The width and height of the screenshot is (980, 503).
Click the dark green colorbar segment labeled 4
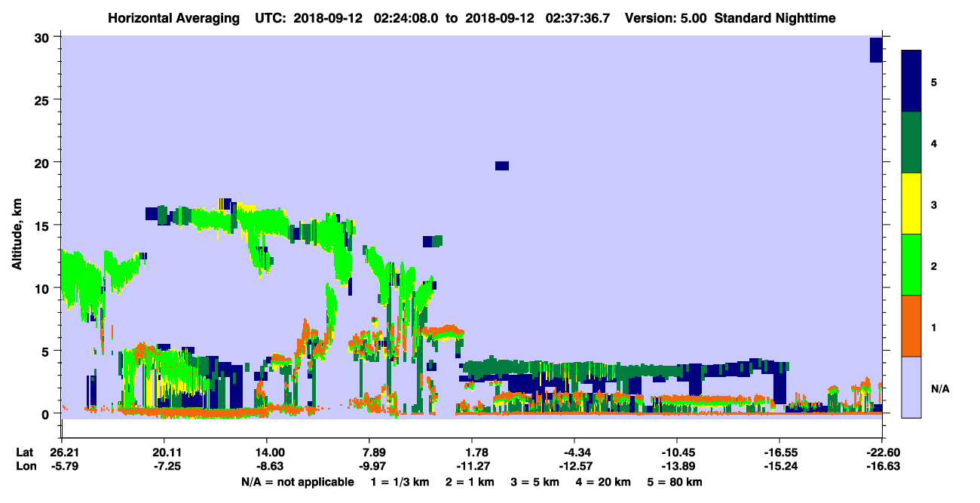click(x=911, y=143)
